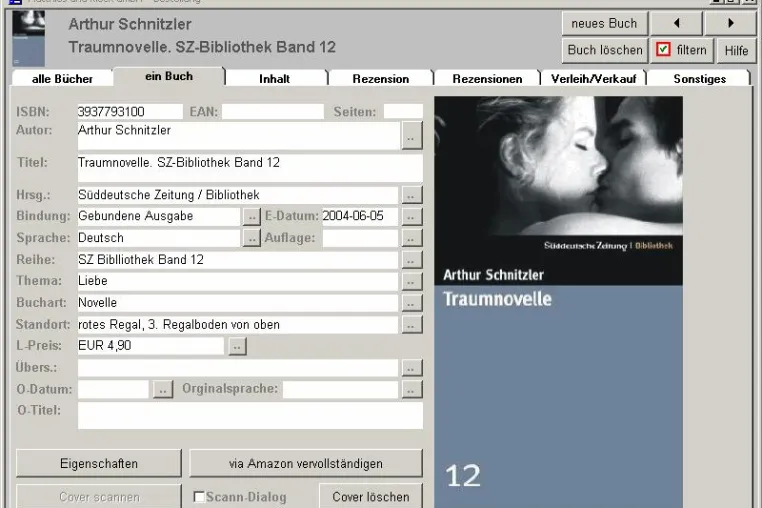
Task: Open the Reihe selection list button
Action: pyautogui.click(x=412, y=260)
